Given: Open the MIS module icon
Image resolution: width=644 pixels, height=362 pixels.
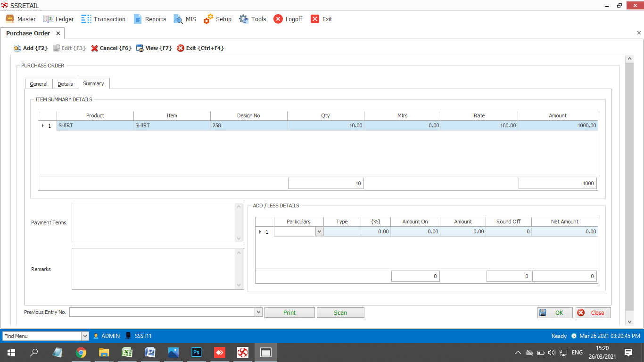Looking at the screenshot, I should (x=177, y=19).
